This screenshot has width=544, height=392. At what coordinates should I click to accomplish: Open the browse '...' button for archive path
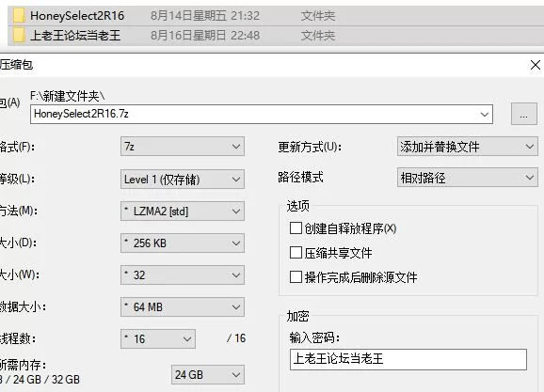click(524, 114)
